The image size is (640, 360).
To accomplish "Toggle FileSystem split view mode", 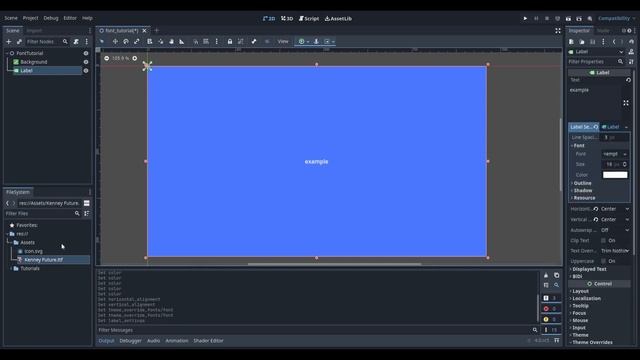I will pos(87,203).
